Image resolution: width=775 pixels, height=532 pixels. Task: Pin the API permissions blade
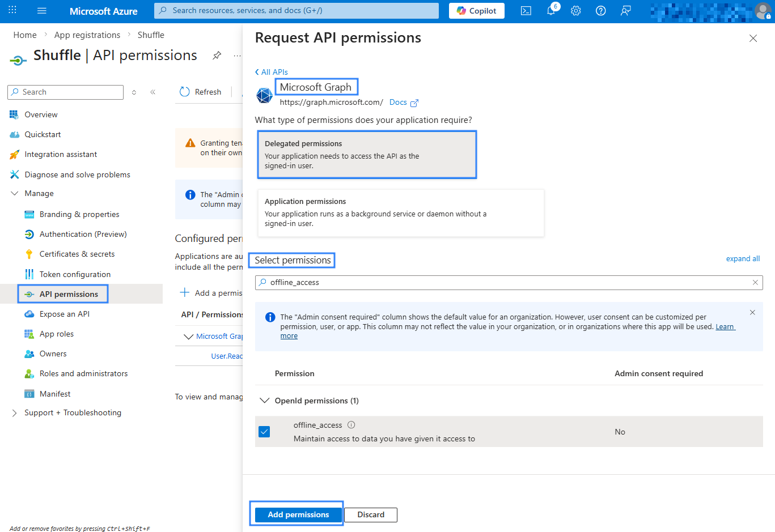click(217, 56)
